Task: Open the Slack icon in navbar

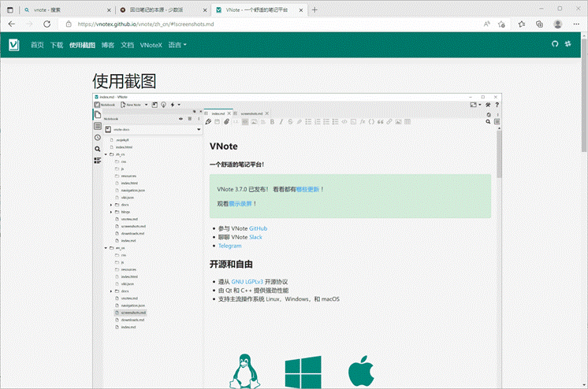Action: coord(568,44)
